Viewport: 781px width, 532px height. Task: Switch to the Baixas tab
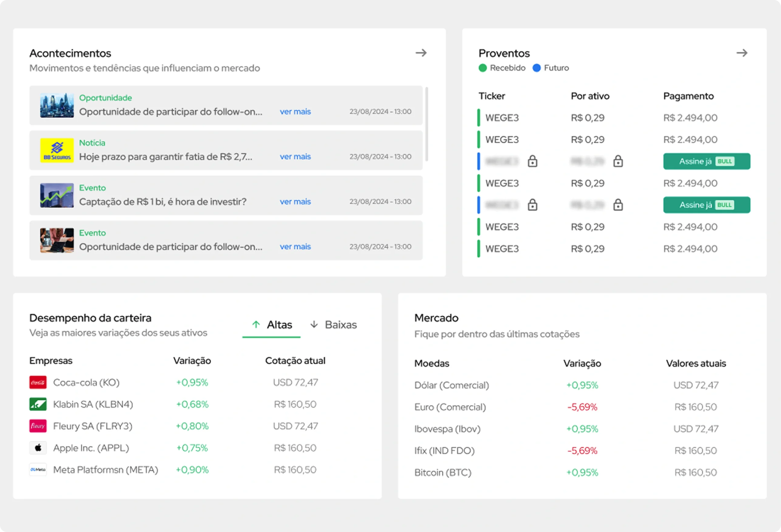coord(340,324)
